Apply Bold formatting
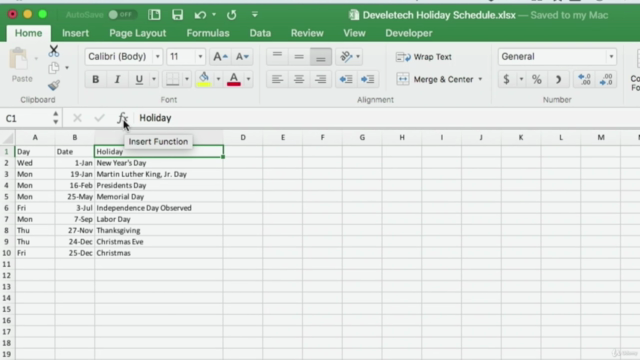The image size is (640, 360). coord(96,79)
